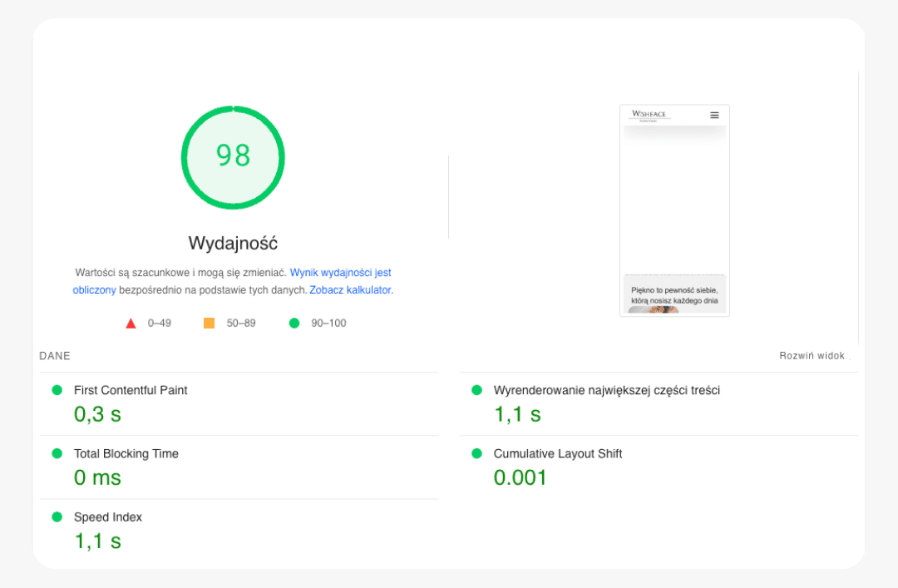Select the Speed Index metric label
Screen dimensions: 898x588
tap(108, 516)
